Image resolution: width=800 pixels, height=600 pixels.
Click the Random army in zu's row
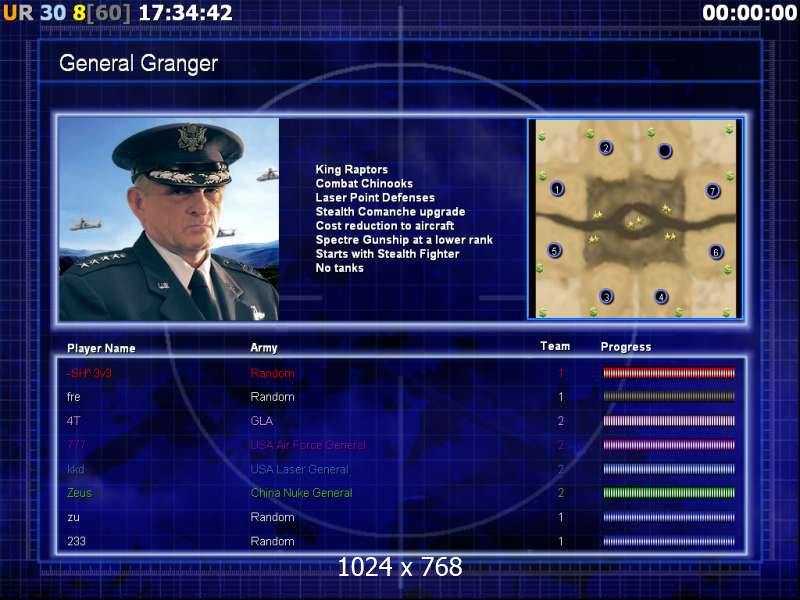pos(272,517)
